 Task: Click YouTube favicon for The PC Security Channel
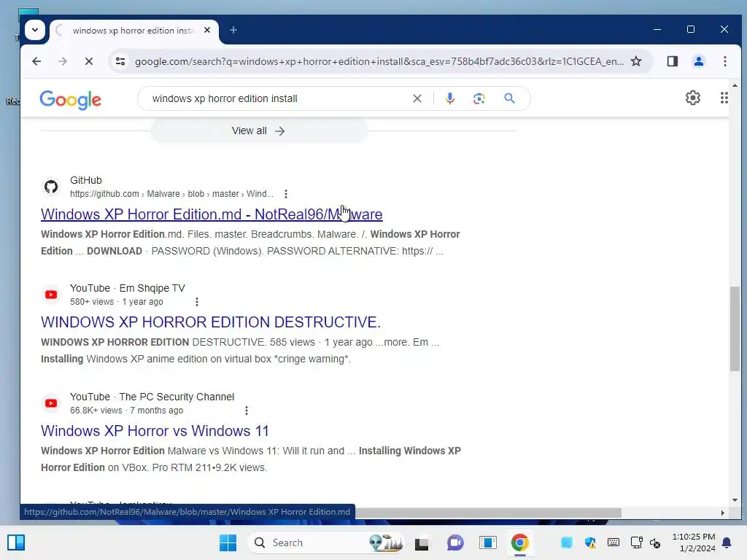(51, 403)
